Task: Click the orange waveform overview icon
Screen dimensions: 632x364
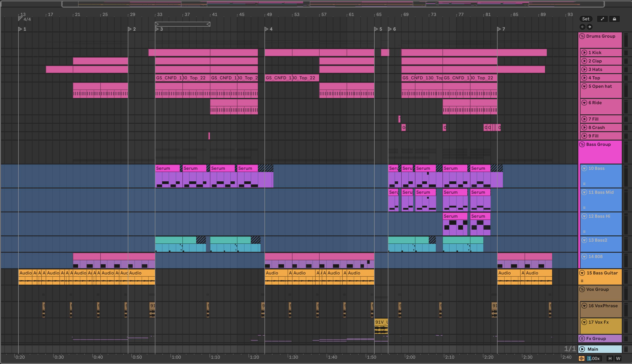Action: [581, 358]
